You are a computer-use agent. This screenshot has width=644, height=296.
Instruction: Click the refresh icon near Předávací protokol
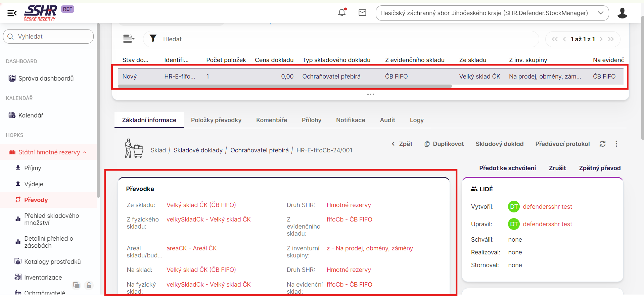pyautogui.click(x=603, y=144)
